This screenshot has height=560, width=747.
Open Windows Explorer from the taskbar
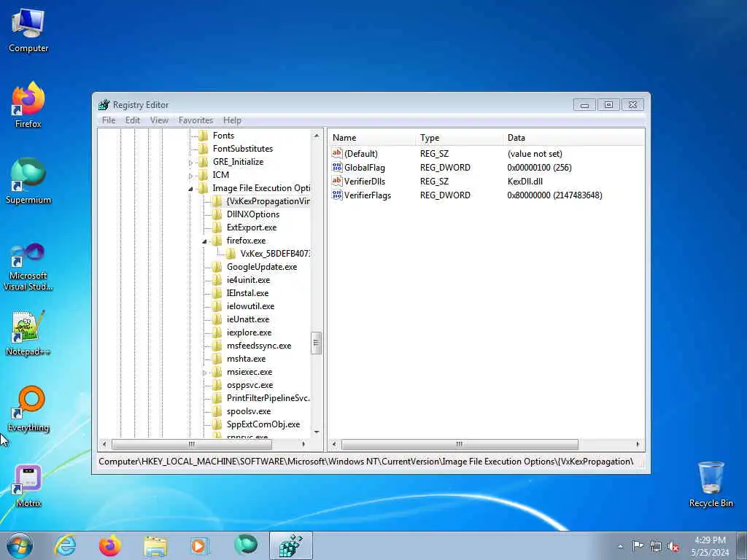click(155, 545)
